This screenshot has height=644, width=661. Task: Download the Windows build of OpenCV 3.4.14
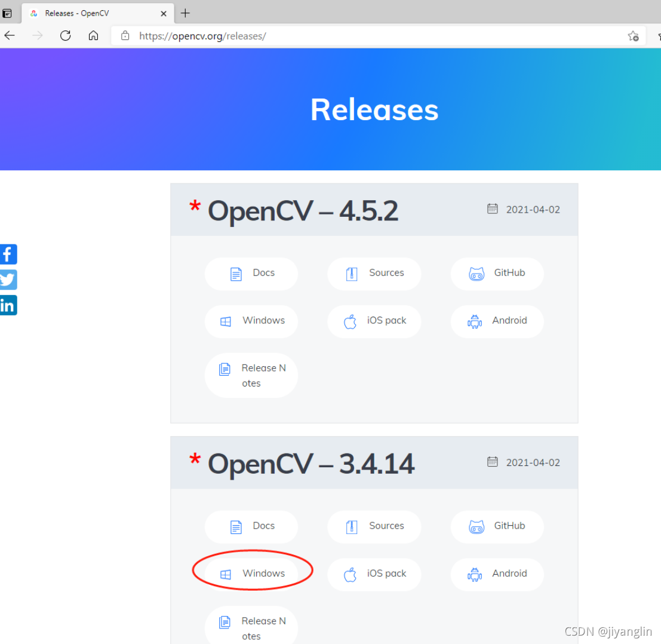tap(251, 575)
